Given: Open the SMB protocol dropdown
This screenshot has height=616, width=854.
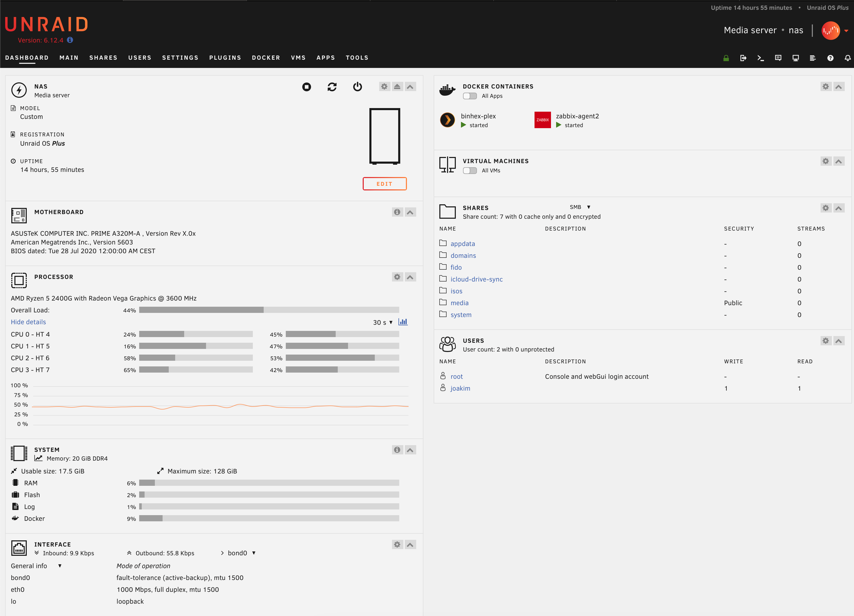Looking at the screenshot, I should [580, 207].
